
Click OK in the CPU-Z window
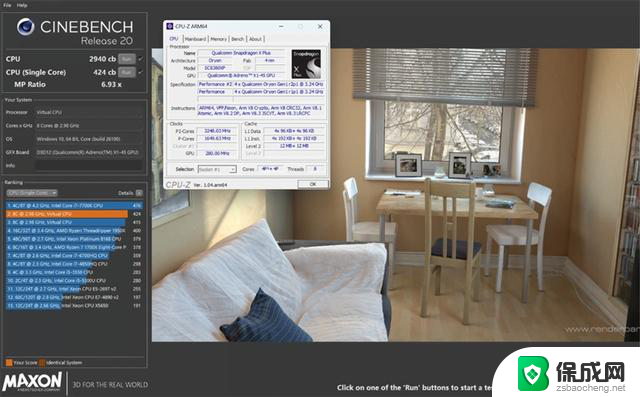(313, 184)
